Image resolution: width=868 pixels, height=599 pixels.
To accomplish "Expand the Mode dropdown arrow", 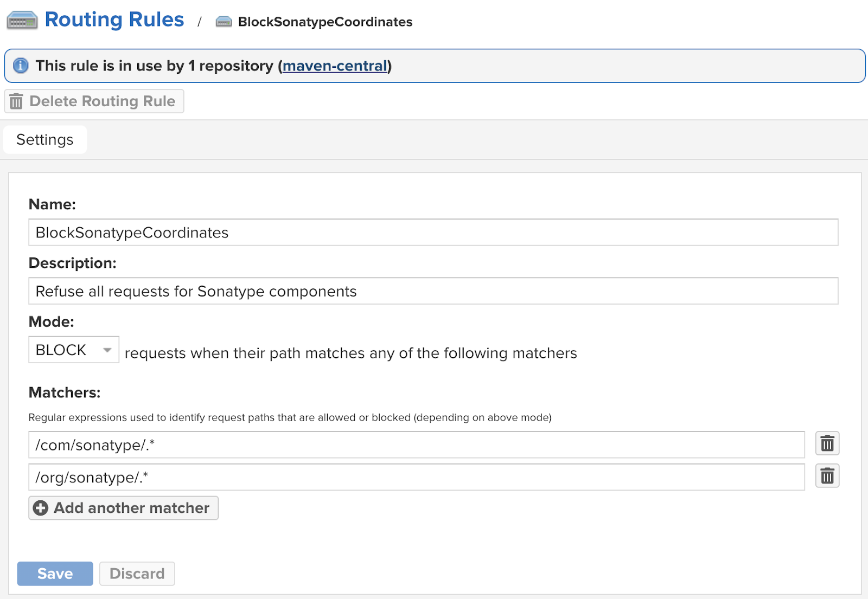I will pos(107,350).
